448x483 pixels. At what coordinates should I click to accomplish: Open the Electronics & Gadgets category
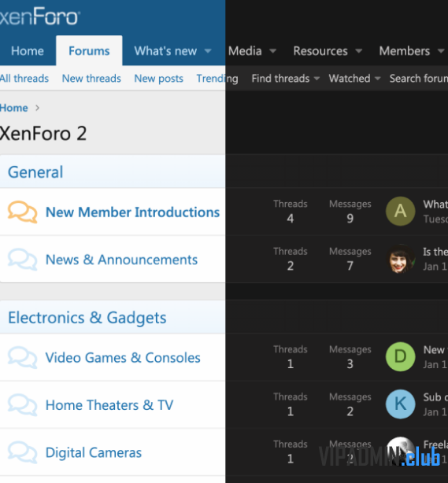[87, 318]
